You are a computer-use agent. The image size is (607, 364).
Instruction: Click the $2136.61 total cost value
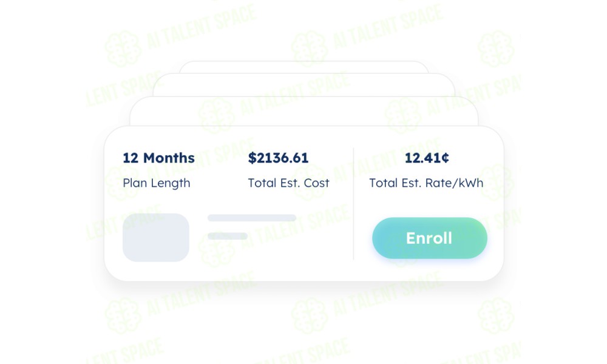pyautogui.click(x=279, y=158)
